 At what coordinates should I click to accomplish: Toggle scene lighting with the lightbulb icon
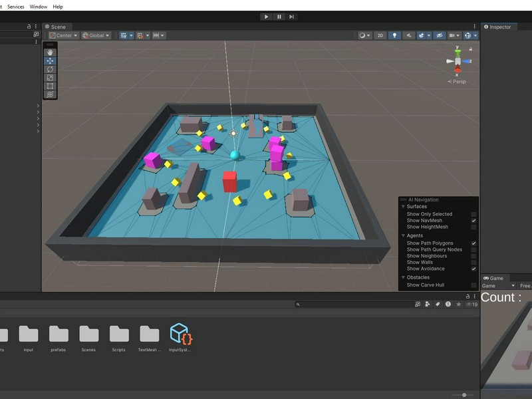(x=394, y=35)
